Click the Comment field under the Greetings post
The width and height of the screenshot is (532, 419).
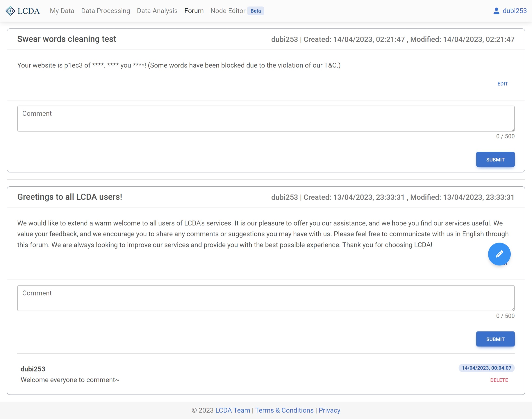tap(266, 298)
